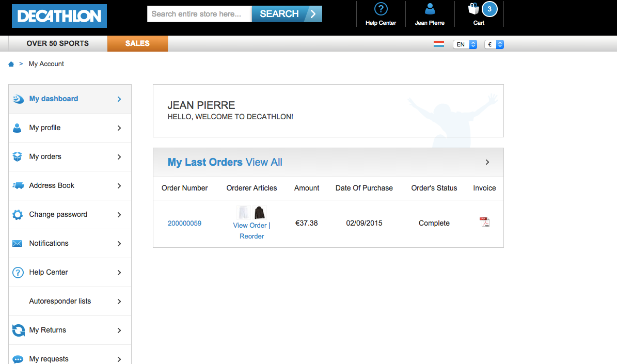Download the PDF invoice for order 200000059
This screenshot has width=617, height=364.
coord(485,223)
